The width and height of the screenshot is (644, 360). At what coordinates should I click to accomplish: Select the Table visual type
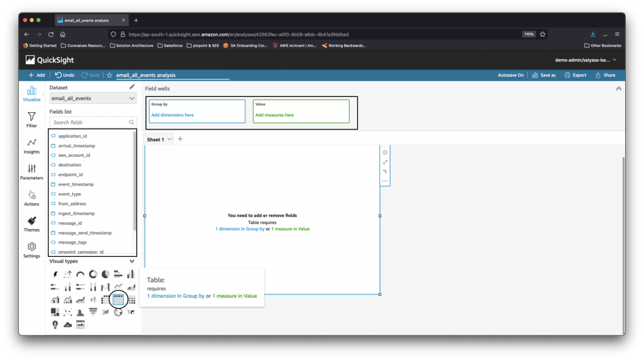118,300
